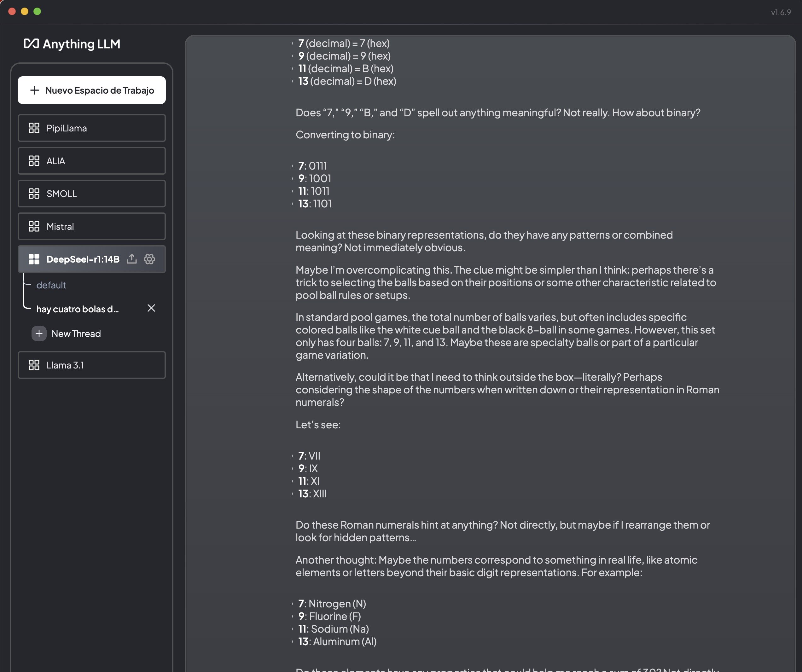Start a New Thread
This screenshot has width=802, height=672.
(76, 333)
